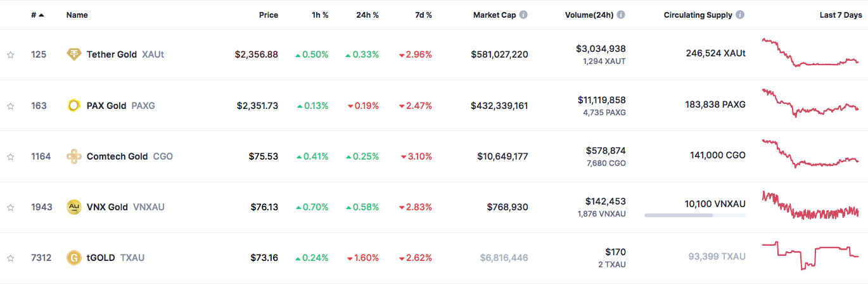Image resolution: width=868 pixels, height=285 pixels.
Task: Sort the table by Price header
Action: [269, 15]
